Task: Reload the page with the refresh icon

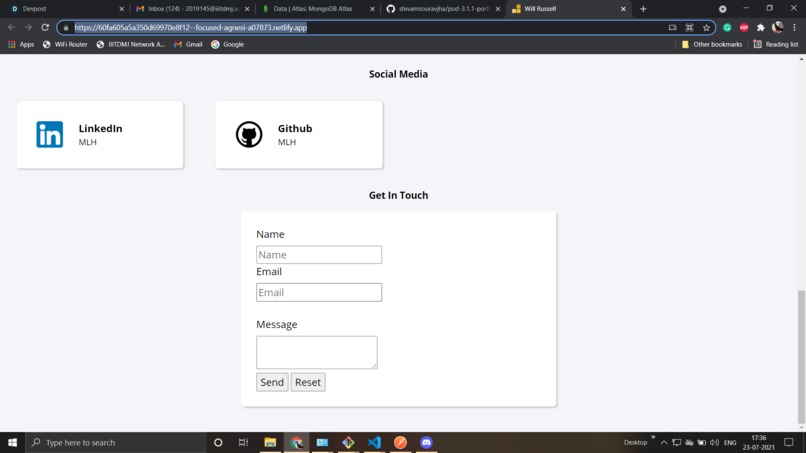Action: pos(45,27)
